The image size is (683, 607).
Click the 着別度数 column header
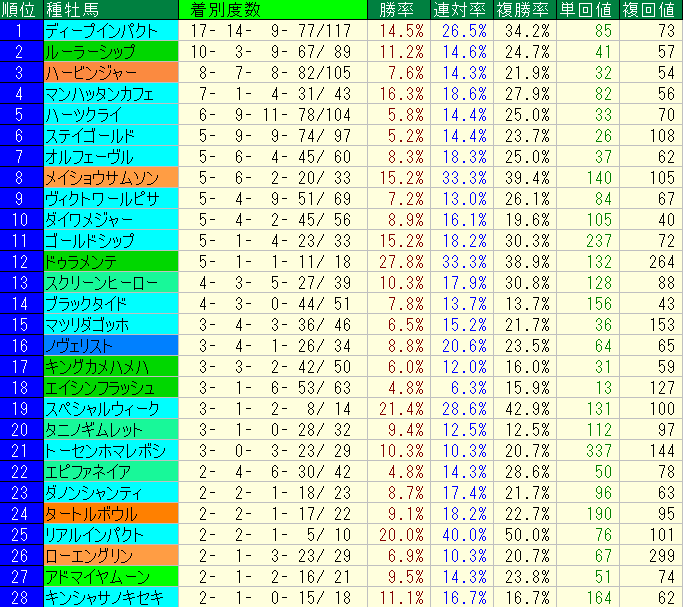273,10
